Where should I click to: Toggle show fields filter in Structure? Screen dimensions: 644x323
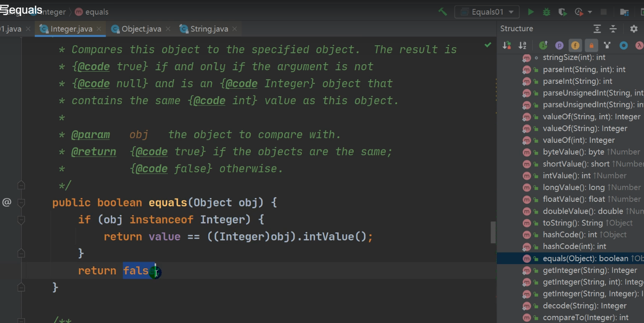[x=575, y=45]
